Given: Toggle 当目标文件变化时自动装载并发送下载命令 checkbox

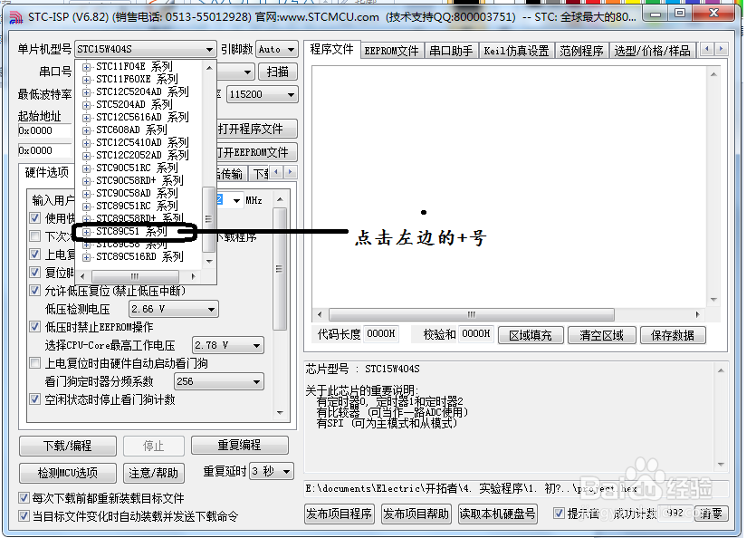Looking at the screenshot, I should 24,515.
